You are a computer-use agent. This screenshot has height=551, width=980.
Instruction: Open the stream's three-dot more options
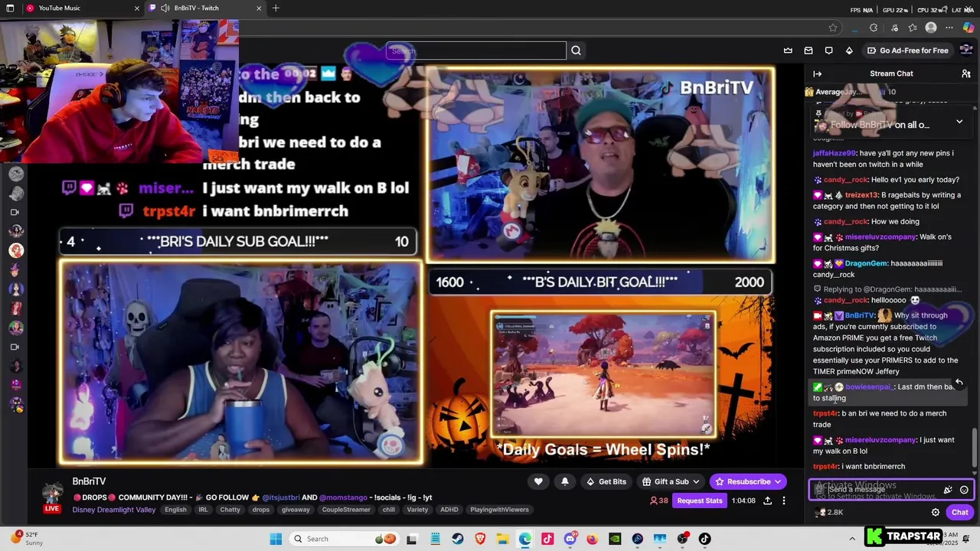(786, 500)
